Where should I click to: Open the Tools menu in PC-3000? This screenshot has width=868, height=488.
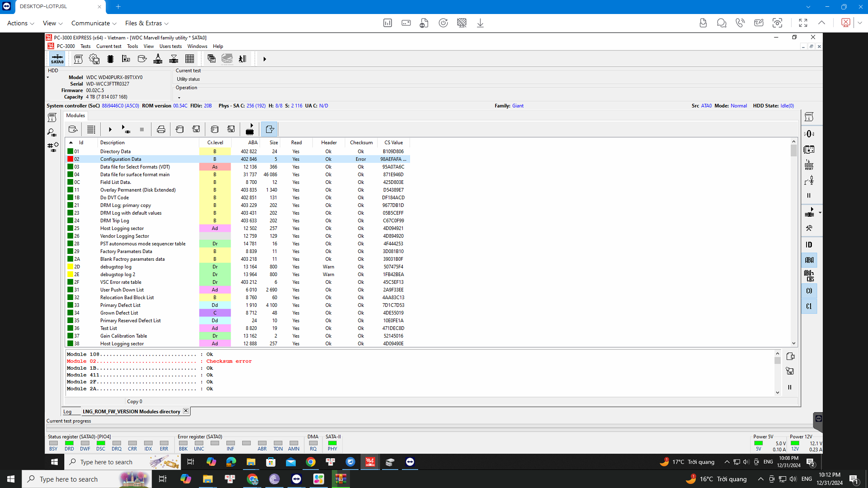[x=132, y=46]
